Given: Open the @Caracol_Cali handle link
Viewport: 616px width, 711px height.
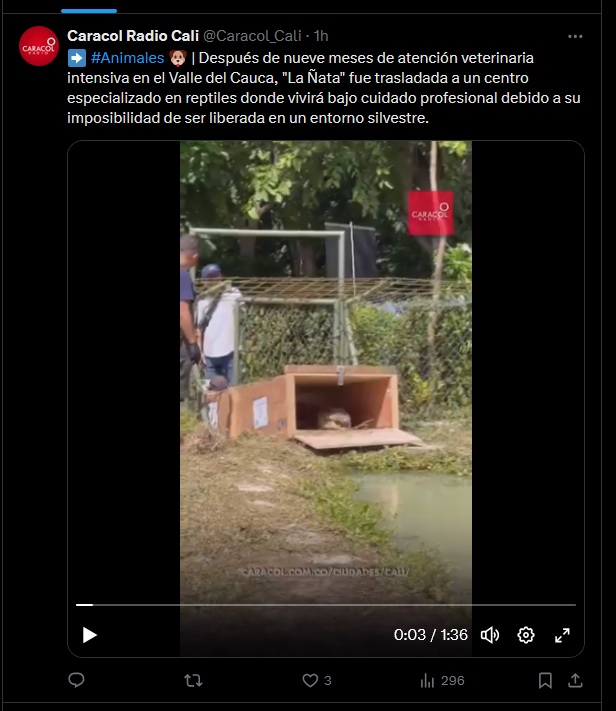Looking at the screenshot, I should (252, 36).
